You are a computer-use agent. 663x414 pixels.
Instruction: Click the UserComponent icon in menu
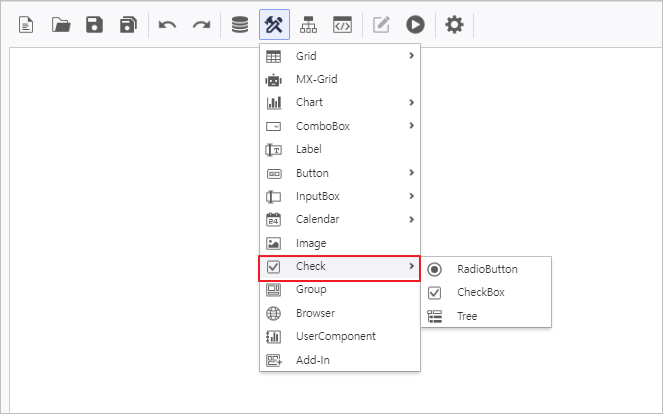[273, 337]
